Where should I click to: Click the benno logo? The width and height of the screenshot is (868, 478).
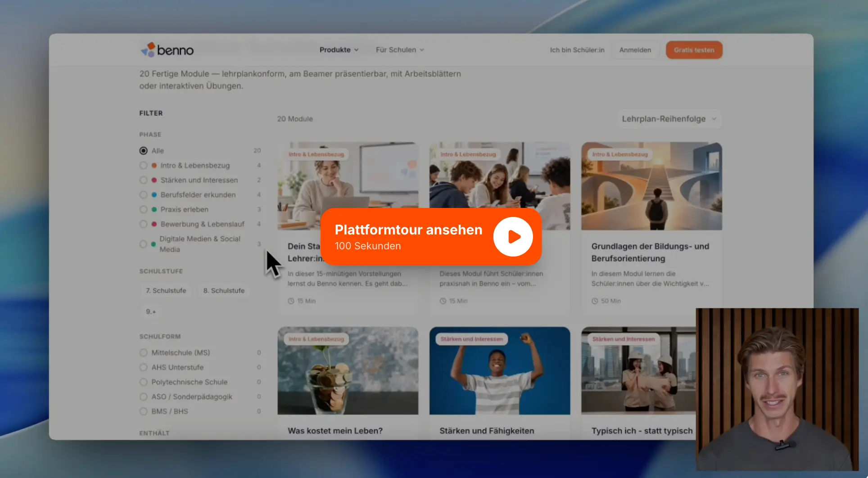click(167, 50)
